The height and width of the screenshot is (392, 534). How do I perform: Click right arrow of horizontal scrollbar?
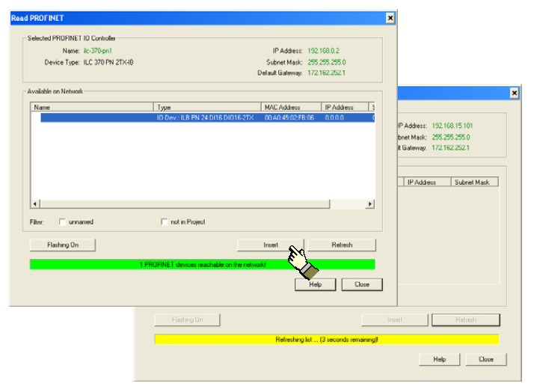coord(370,204)
